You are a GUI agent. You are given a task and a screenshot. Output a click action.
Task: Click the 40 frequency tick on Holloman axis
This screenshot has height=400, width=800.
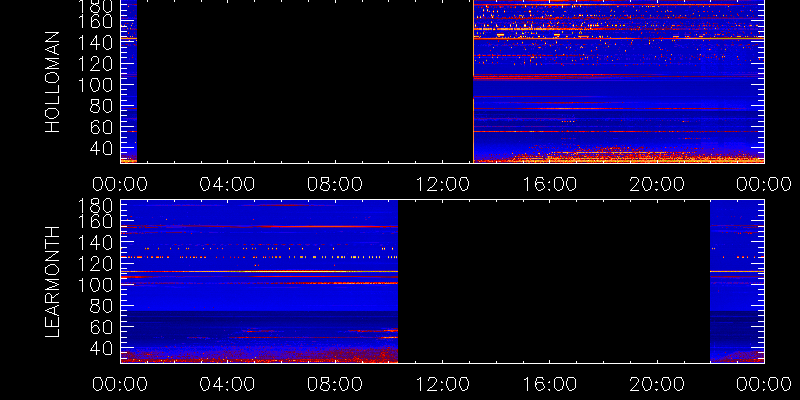(x=102, y=149)
